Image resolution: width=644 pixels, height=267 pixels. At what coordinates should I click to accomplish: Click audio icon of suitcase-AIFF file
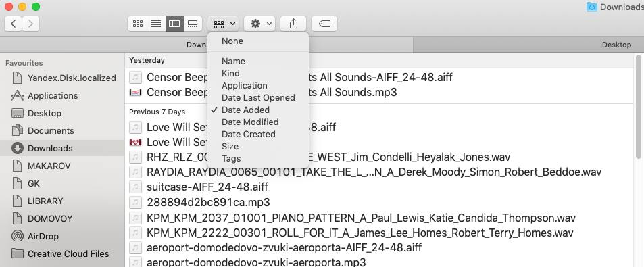tap(135, 187)
